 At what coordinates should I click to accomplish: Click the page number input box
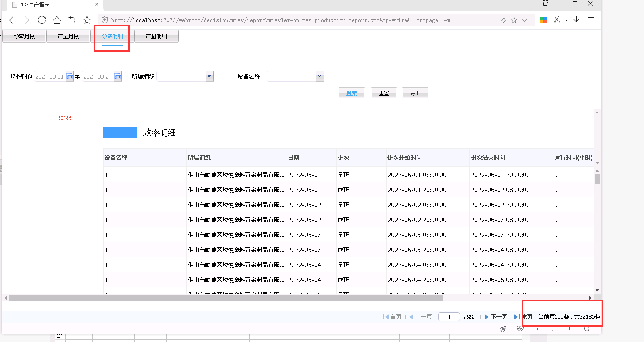449,317
